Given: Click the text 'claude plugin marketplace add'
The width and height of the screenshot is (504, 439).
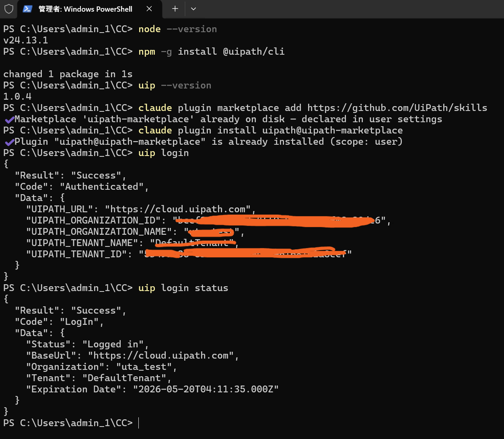Looking at the screenshot, I should [220, 108].
